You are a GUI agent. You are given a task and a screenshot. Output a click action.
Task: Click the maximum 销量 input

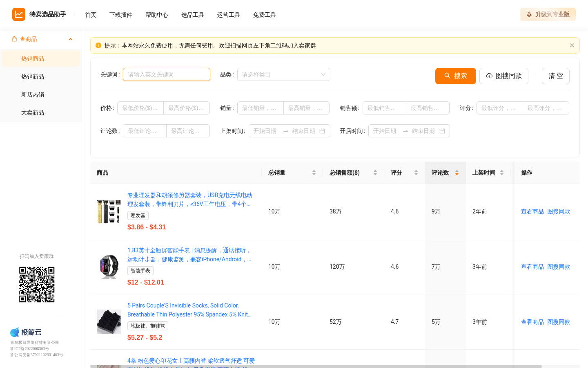click(307, 108)
